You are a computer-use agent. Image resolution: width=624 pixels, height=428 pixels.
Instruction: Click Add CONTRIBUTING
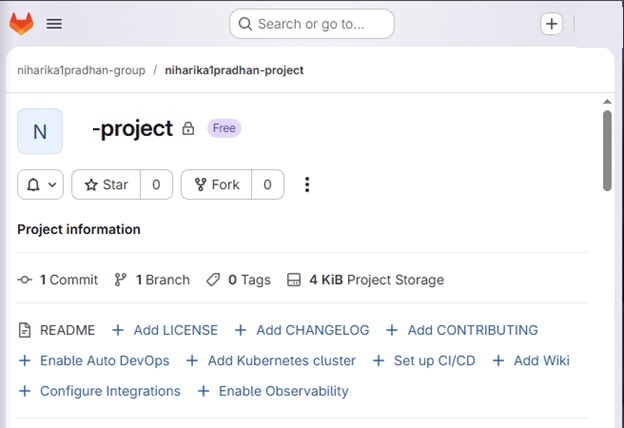coord(462,330)
